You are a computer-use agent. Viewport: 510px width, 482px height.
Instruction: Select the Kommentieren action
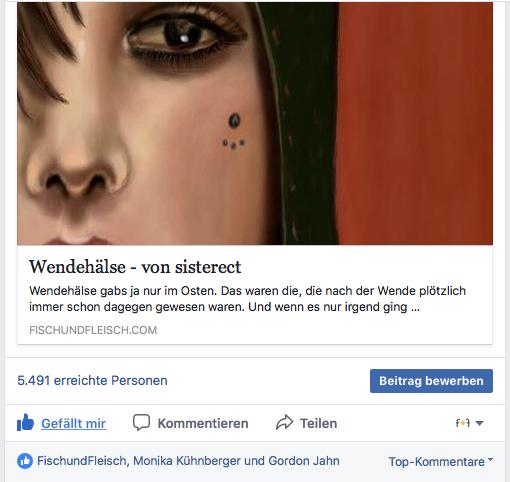coord(203,423)
